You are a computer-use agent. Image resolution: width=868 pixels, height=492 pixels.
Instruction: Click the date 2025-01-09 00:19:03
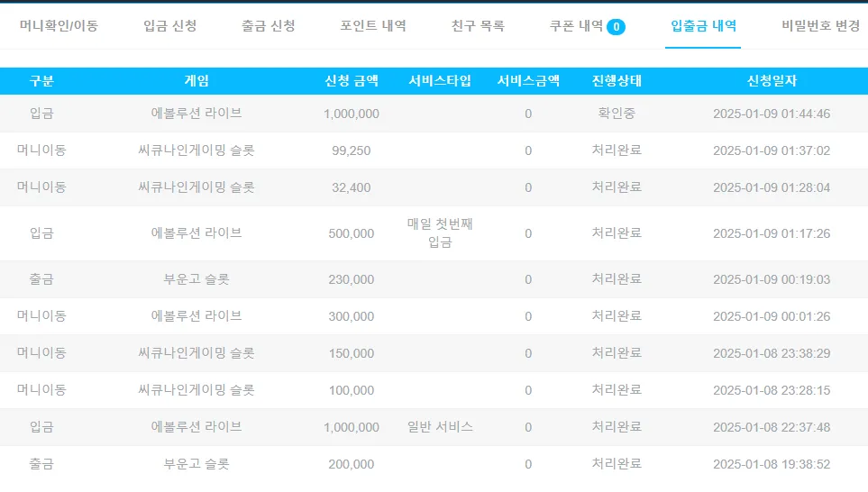[772, 280]
